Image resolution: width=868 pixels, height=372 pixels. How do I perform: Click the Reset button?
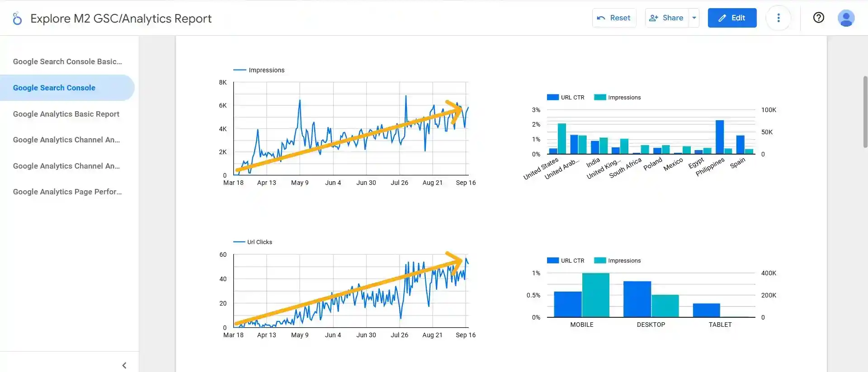tap(614, 18)
